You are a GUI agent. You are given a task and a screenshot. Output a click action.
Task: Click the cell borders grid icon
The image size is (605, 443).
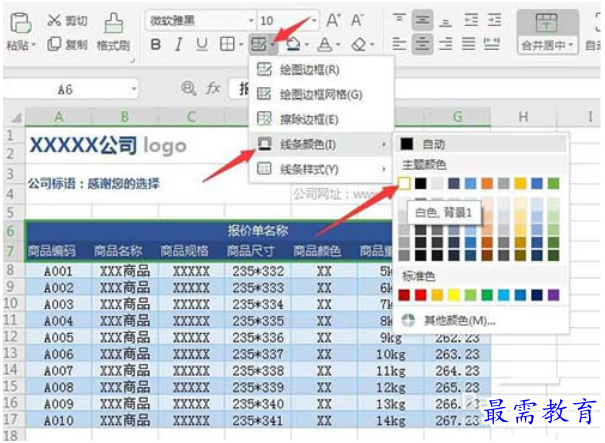[227, 44]
